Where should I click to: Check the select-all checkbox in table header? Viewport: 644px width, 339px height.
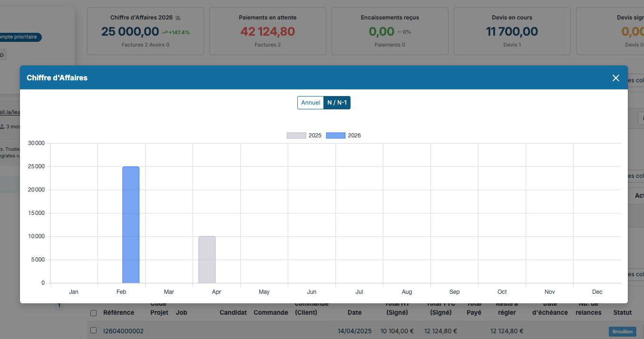point(93,313)
